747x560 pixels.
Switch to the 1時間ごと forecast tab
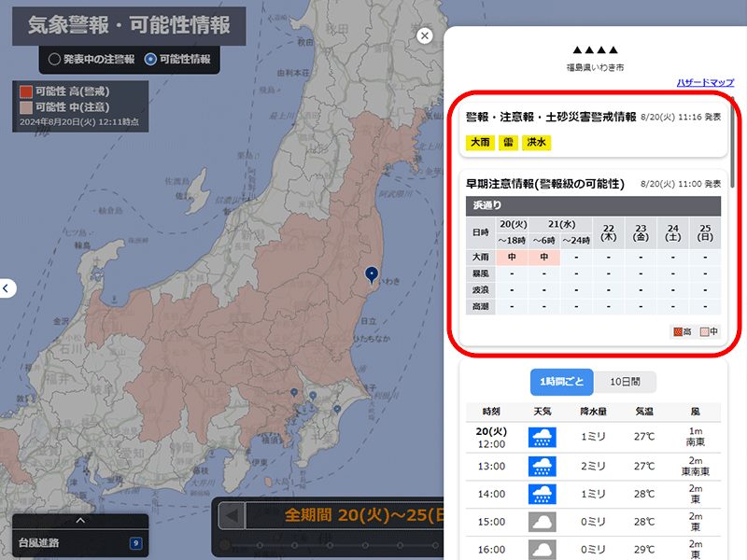(x=561, y=382)
